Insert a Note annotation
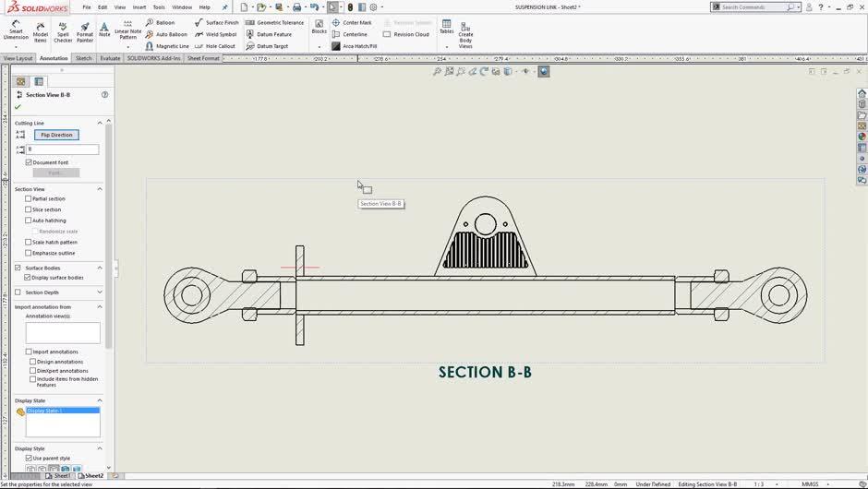Image resolution: width=868 pixels, height=489 pixels. [104, 30]
